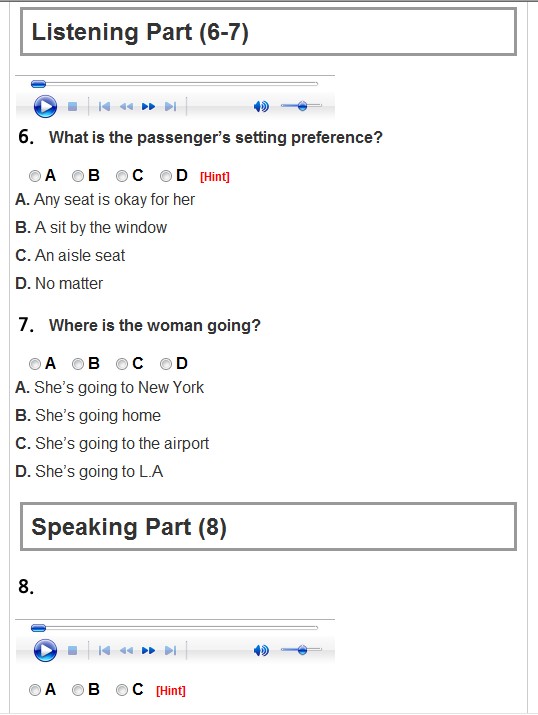Select answer B for question 8

tap(78, 690)
